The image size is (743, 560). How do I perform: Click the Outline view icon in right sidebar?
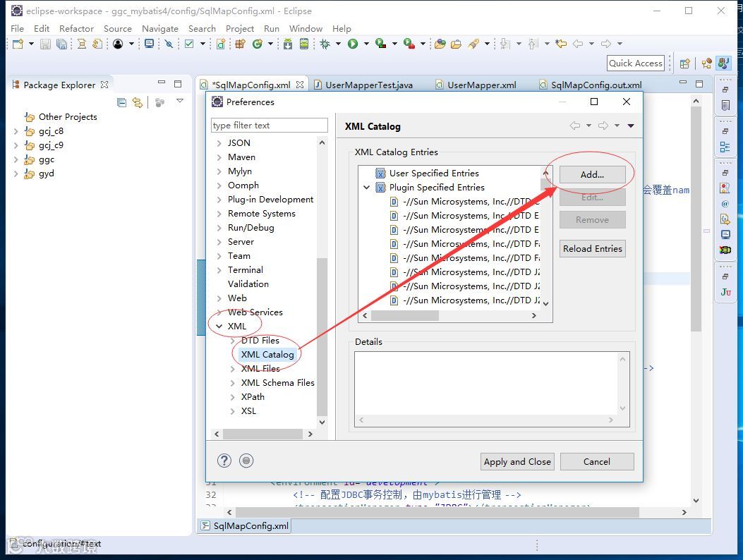click(725, 147)
